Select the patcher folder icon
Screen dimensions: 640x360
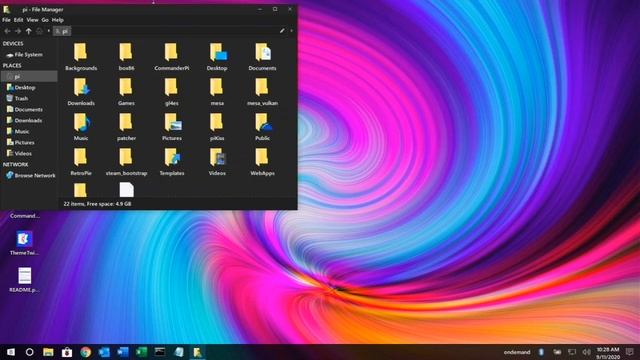(x=126, y=122)
